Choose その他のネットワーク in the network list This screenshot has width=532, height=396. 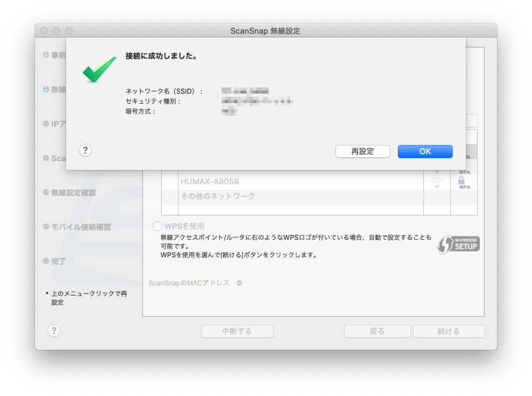pyautogui.click(x=319, y=196)
